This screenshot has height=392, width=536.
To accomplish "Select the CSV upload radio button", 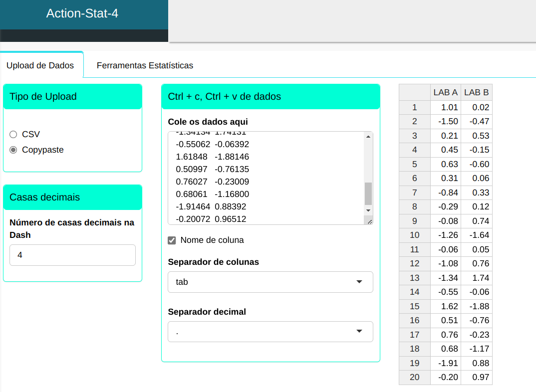I will (x=13, y=134).
